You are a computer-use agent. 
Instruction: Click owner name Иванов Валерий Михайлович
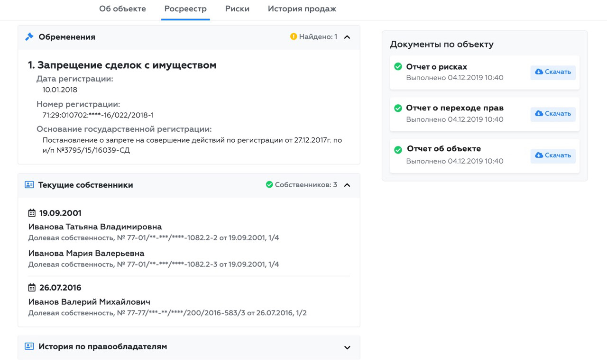(x=89, y=302)
